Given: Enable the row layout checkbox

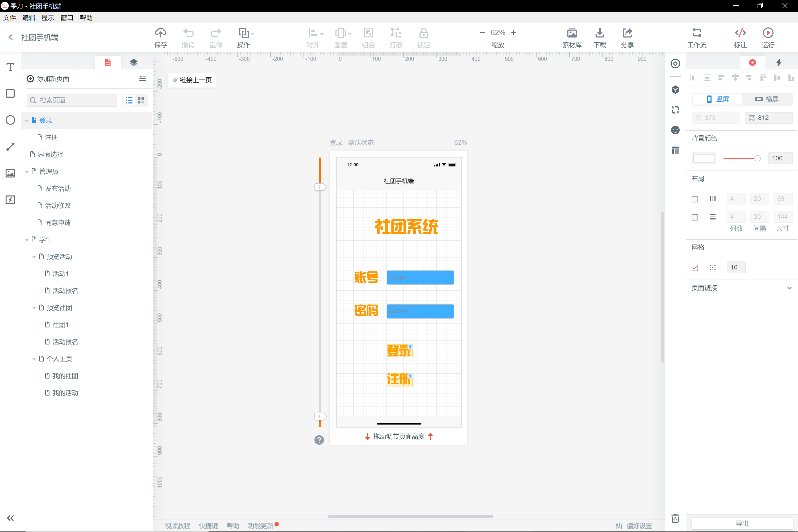Looking at the screenshot, I should [695, 217].
